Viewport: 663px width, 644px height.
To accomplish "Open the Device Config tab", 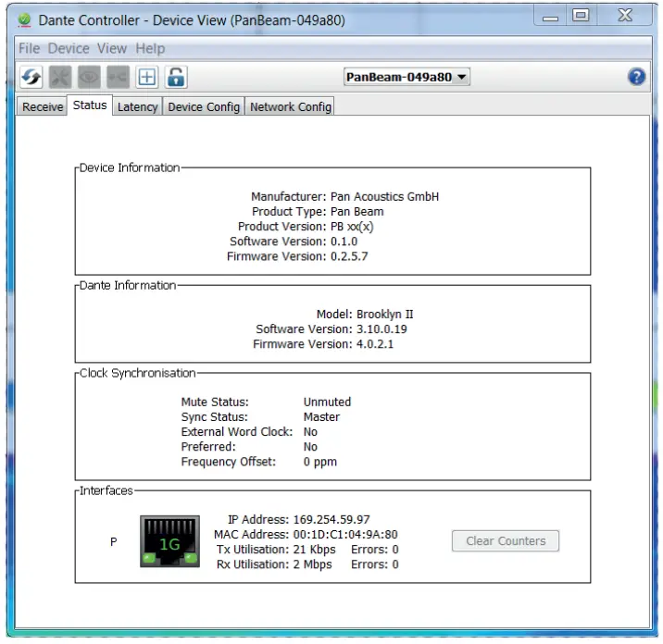I will pos(204,106).
